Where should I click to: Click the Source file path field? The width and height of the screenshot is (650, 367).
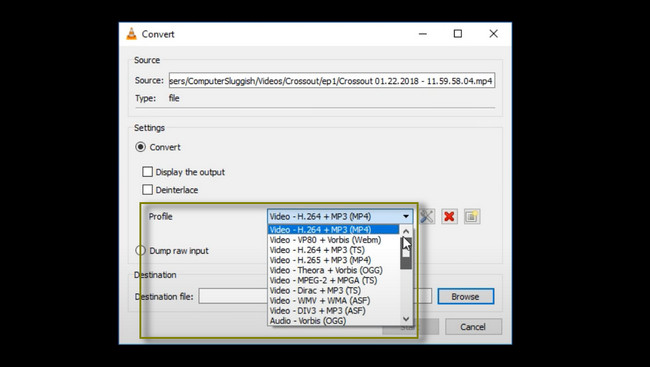332,81
